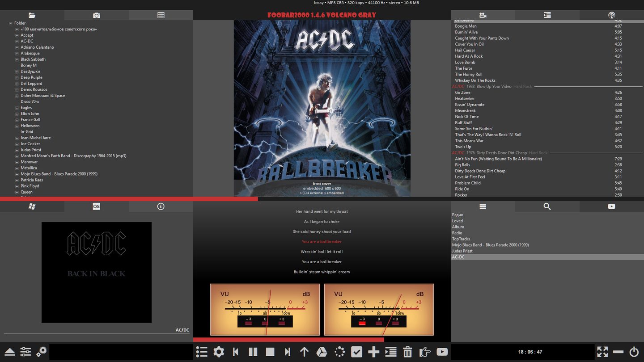Open the folder tree tab
This screenshot has width=644, height=362.
[x=32, y=15]
